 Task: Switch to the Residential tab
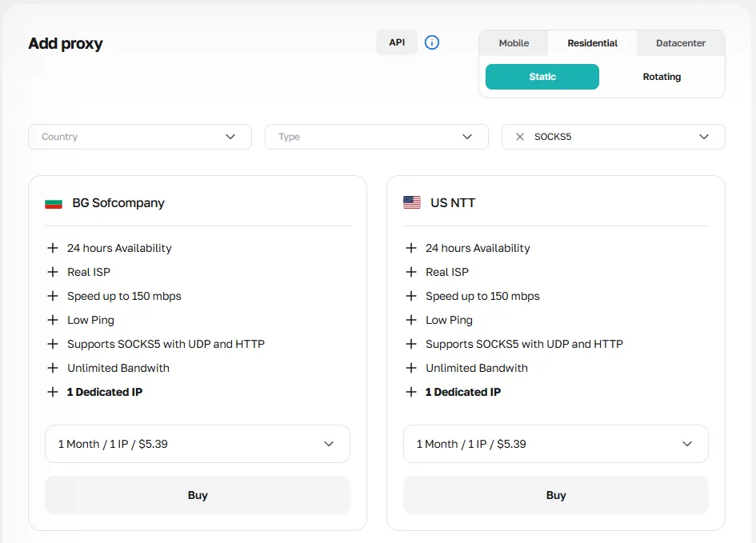point(592,43)
